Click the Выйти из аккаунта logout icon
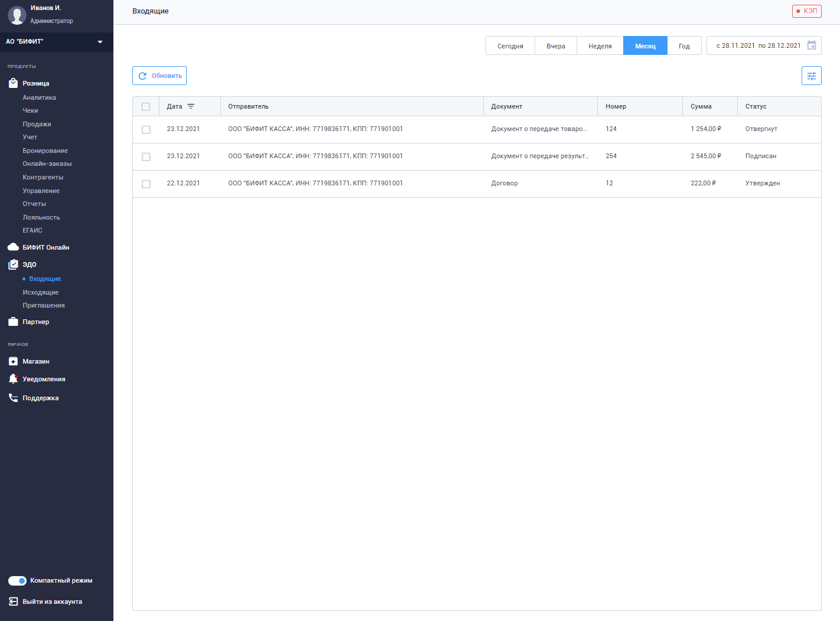Viewport: 840px width, 621px height. coord(13,602)
